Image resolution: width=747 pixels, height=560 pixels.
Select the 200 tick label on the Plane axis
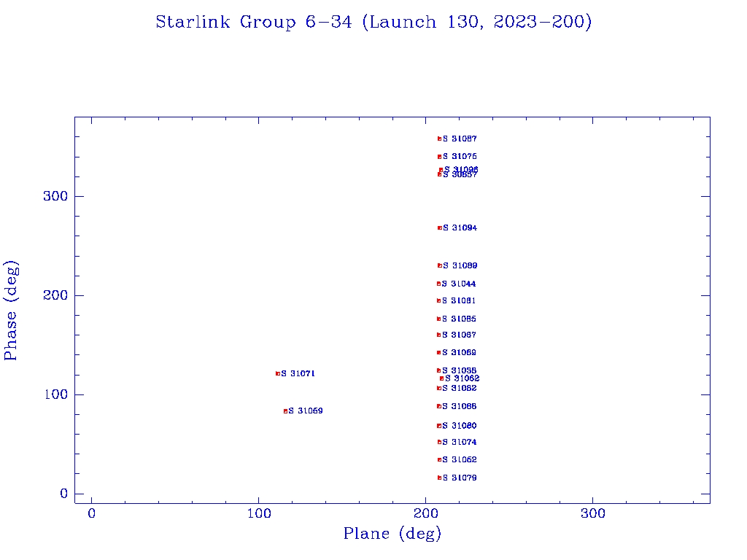pos(425,513)
